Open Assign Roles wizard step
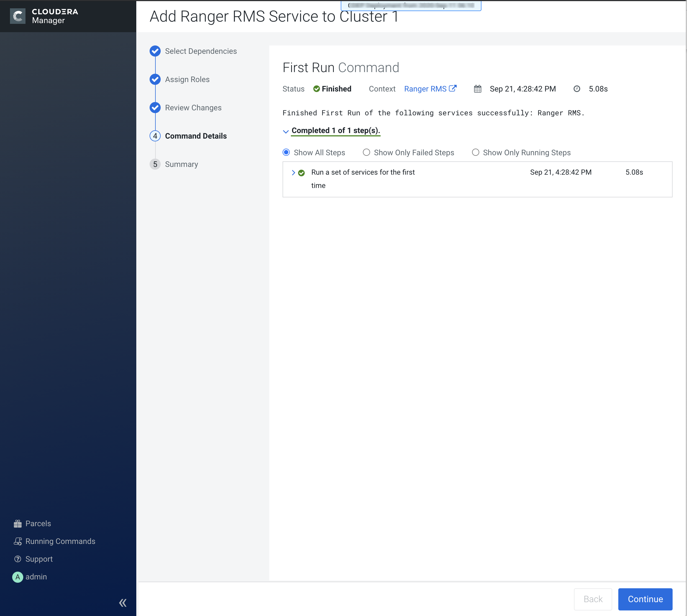This screenshot has width=687, height=616. (187, 79)
